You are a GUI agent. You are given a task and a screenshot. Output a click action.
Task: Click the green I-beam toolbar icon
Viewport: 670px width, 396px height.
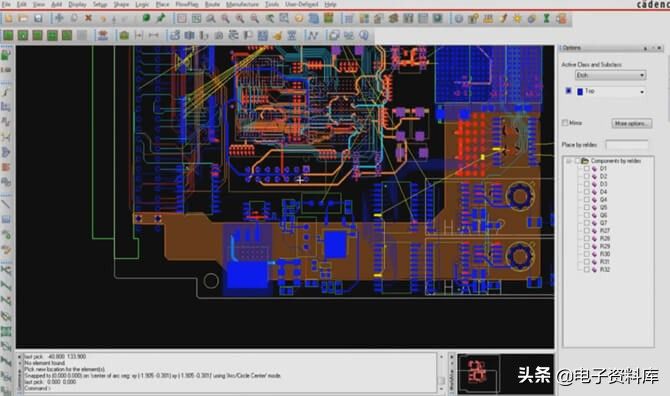(x=547, y=19)
